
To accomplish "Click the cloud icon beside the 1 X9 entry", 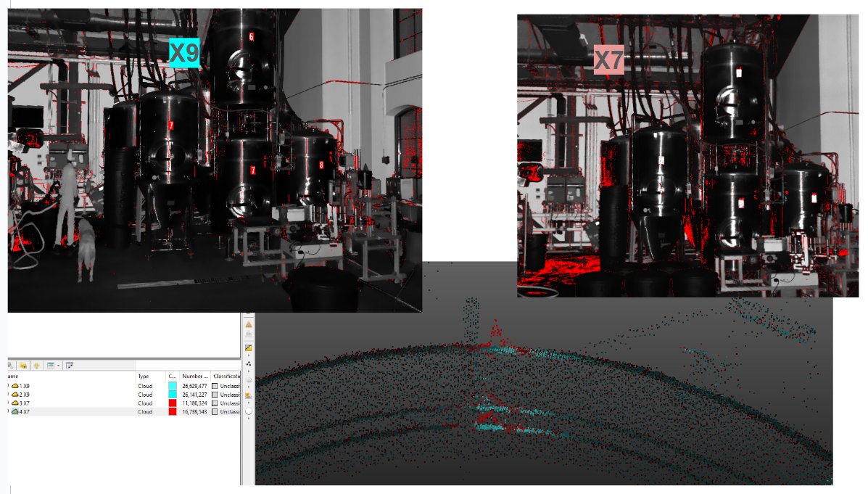I will (x=15, y=386).
